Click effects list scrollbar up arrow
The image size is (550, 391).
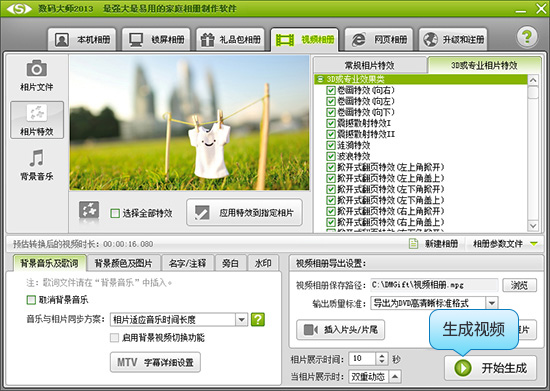click(x=533, y=80)
